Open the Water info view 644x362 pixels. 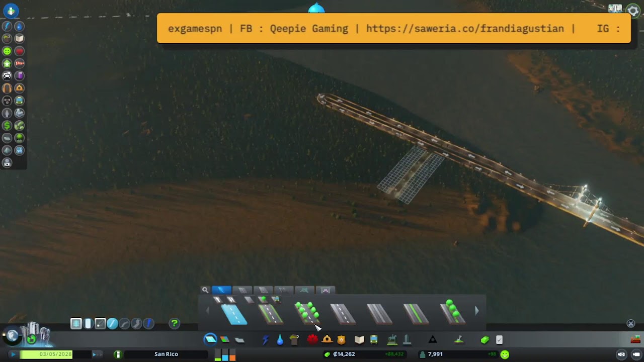point(19,26)
